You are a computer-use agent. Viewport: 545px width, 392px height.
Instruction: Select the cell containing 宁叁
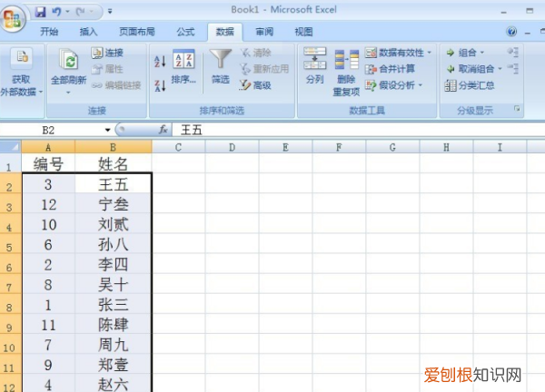tap(114, 204)
